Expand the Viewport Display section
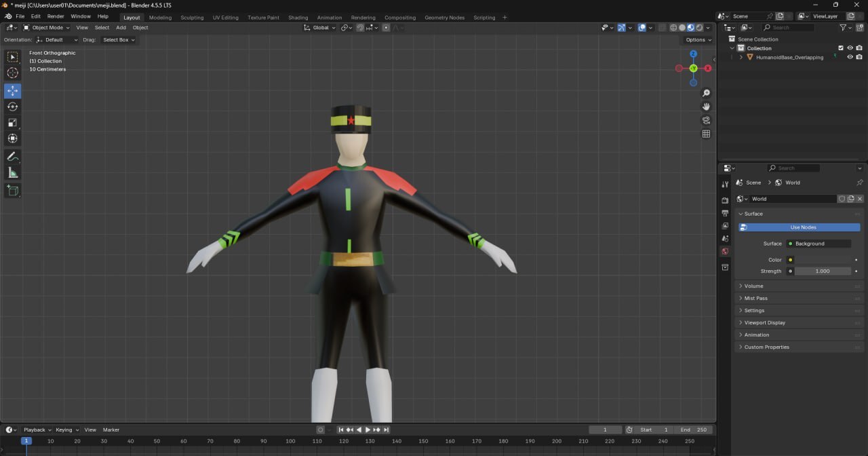Screen dimensions: 868x456 (x=764, y=323)
